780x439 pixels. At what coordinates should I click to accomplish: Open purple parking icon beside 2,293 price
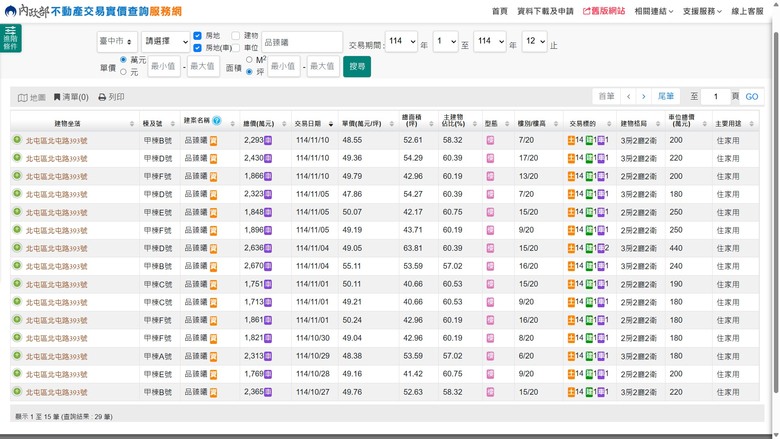268,140
